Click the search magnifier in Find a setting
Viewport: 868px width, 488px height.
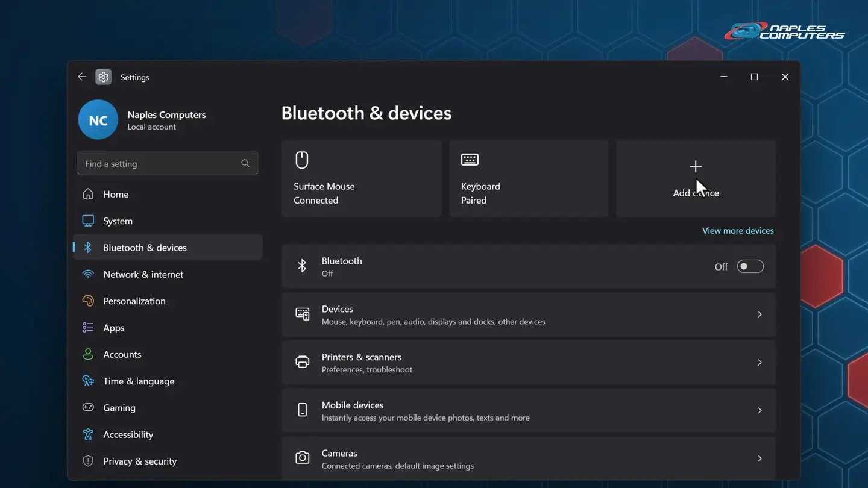coord(245,163)
